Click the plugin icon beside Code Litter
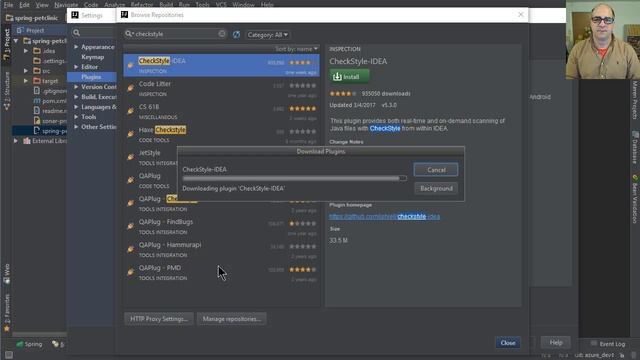This screenshot has height=360, width=640. coord(131,88)
